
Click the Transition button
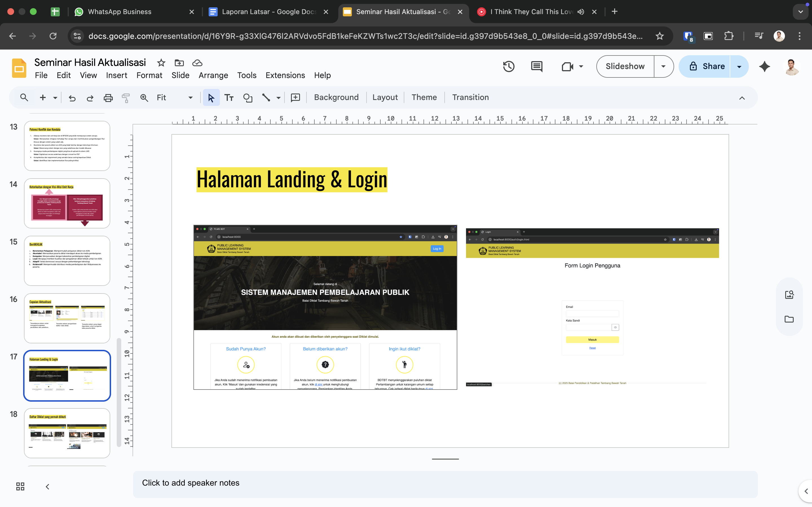coord(470,97)
